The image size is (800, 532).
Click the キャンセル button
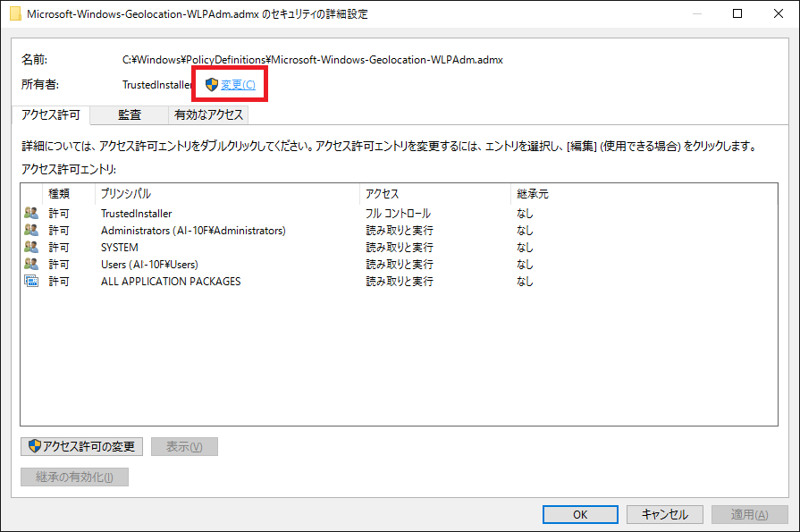[x=664, y=514]
